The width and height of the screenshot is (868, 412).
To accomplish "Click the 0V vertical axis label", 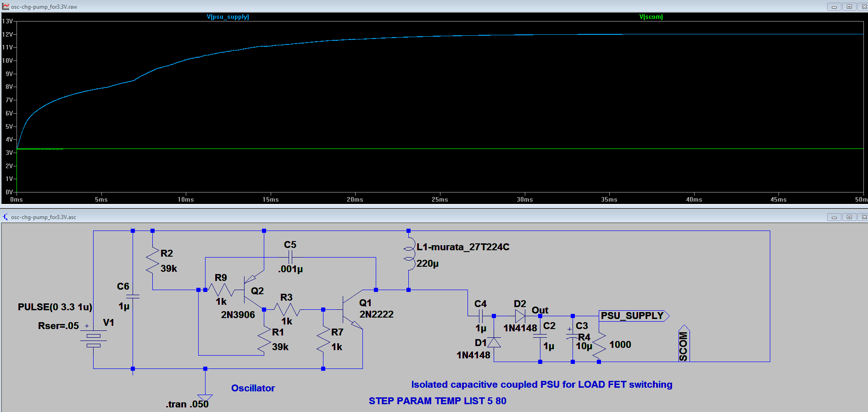I will 9,192.
